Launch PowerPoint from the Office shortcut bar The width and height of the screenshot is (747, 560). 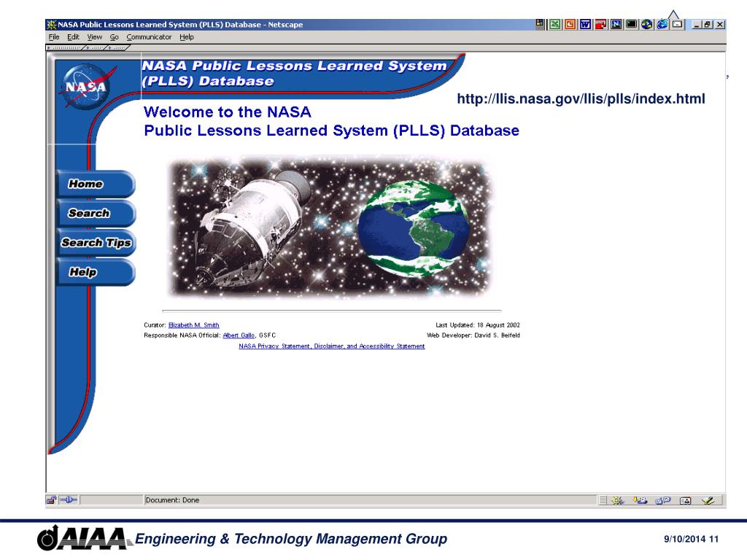click(570, 24)
